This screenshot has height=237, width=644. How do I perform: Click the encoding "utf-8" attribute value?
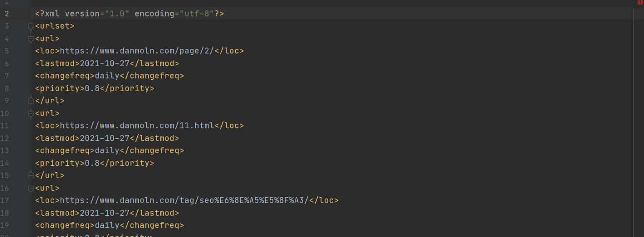tap(197, 14)
